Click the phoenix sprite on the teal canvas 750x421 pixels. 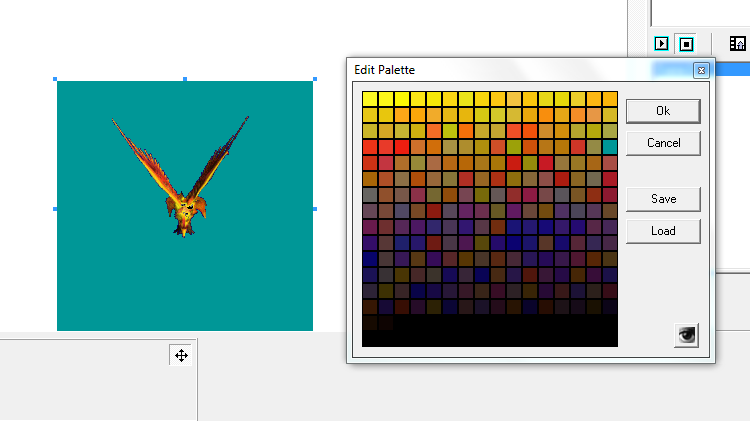[x=183, y=177]
